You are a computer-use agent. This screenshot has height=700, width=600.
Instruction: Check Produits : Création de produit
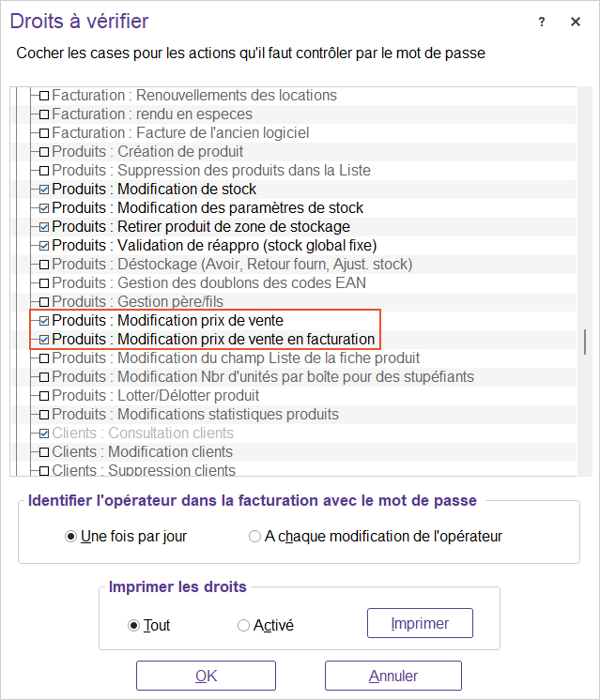coord(43,152)
